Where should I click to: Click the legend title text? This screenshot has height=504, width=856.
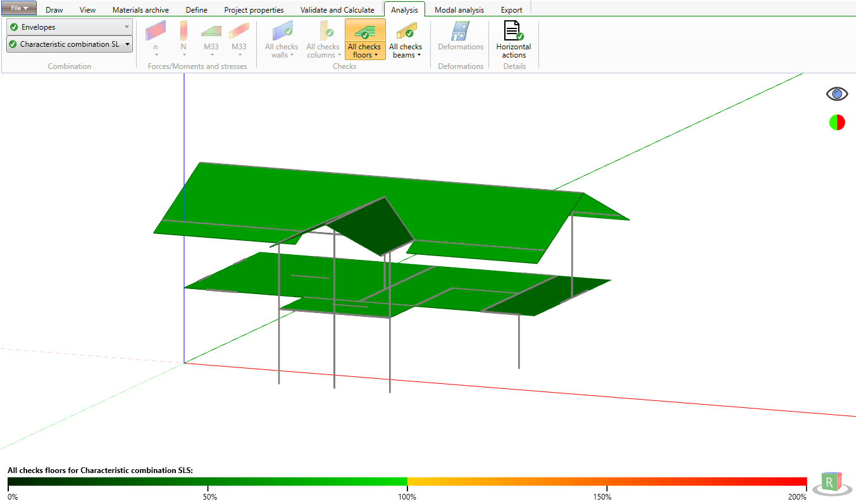point(100,470)
